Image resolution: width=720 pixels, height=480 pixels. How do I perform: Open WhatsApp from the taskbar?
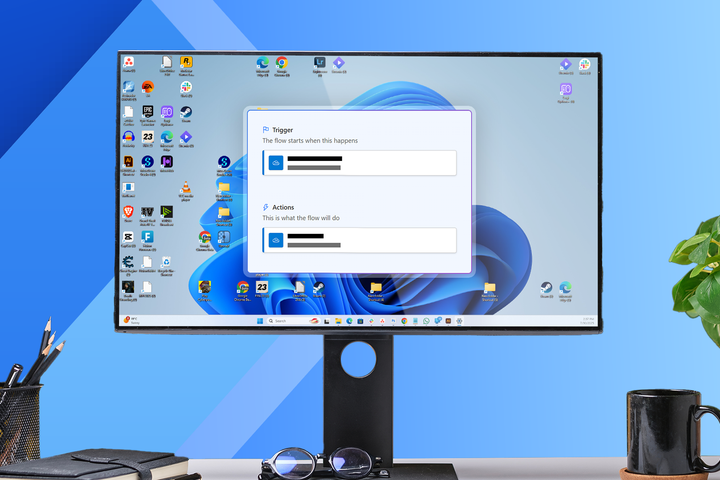pos(426,321)
